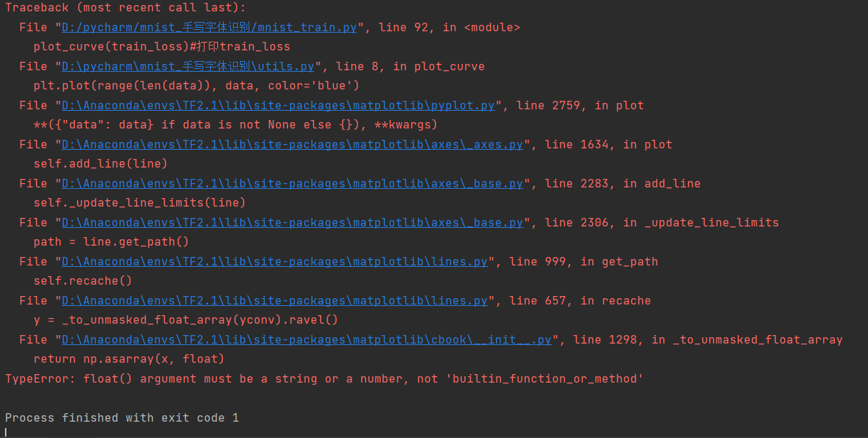Click the pyplot.py traceback link
The image size is (868, 438).
[278, 106]
